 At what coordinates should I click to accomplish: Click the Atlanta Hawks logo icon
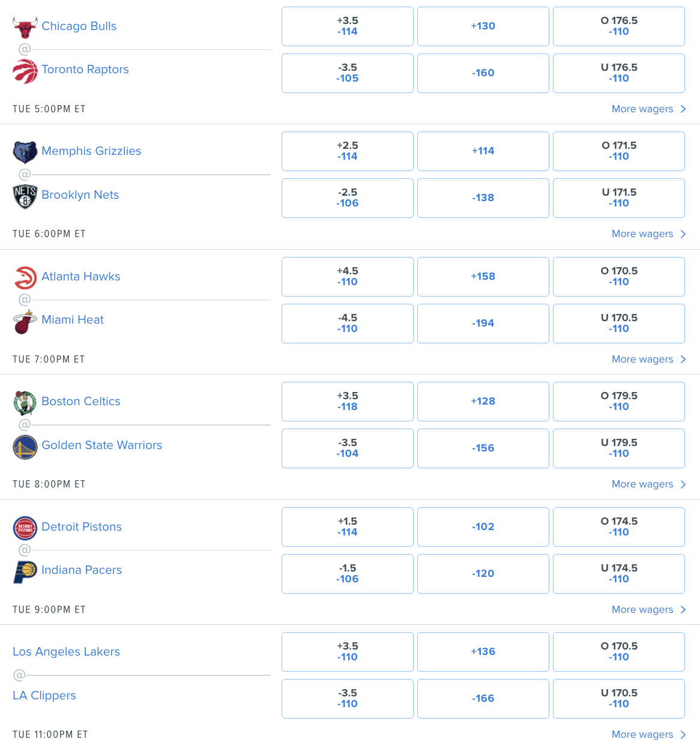point(25,277)
